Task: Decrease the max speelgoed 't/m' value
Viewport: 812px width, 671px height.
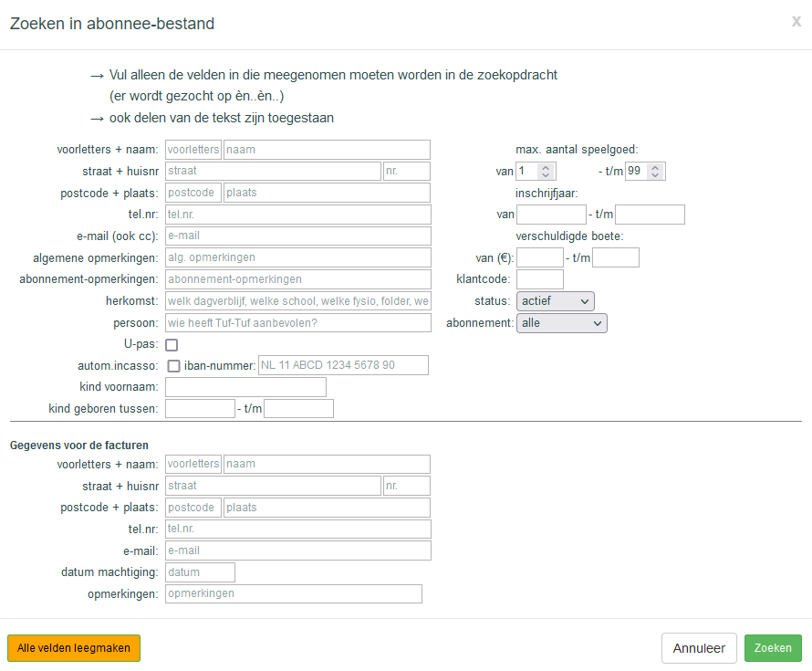Action: pyautogui.click(x=655, y=174)
